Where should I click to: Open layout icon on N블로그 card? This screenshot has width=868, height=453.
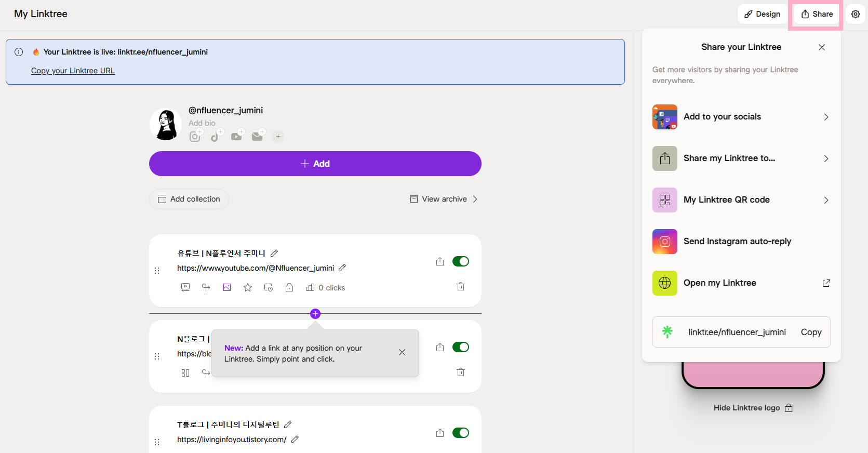pos(185,373)
